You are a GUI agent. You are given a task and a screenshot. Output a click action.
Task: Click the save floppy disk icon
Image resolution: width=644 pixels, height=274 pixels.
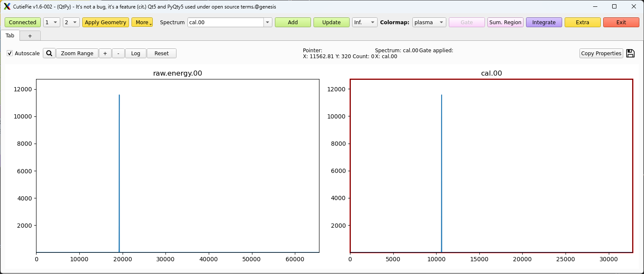(x=630, y=54)
